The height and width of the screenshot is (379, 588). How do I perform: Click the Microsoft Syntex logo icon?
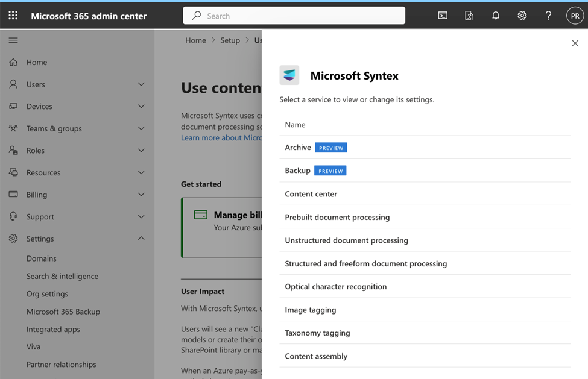click(289, 75)
